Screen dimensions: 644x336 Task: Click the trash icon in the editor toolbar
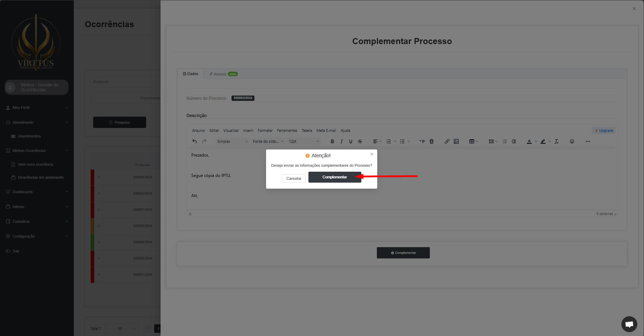tap(431, 141)
